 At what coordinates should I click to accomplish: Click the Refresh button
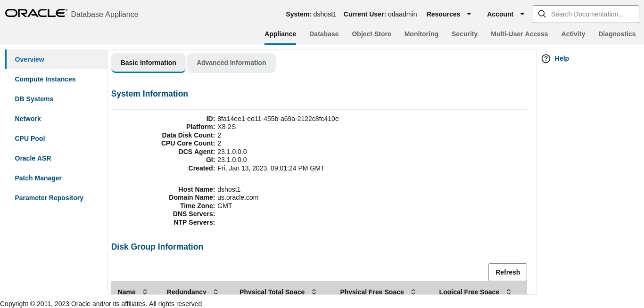click(x=508, y=272)
